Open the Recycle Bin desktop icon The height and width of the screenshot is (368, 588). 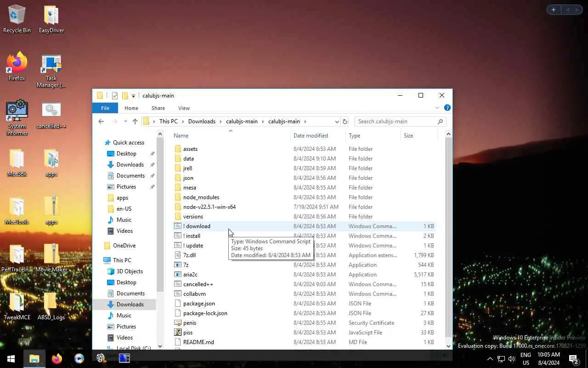pyautogui.click(x=17, y=19)
